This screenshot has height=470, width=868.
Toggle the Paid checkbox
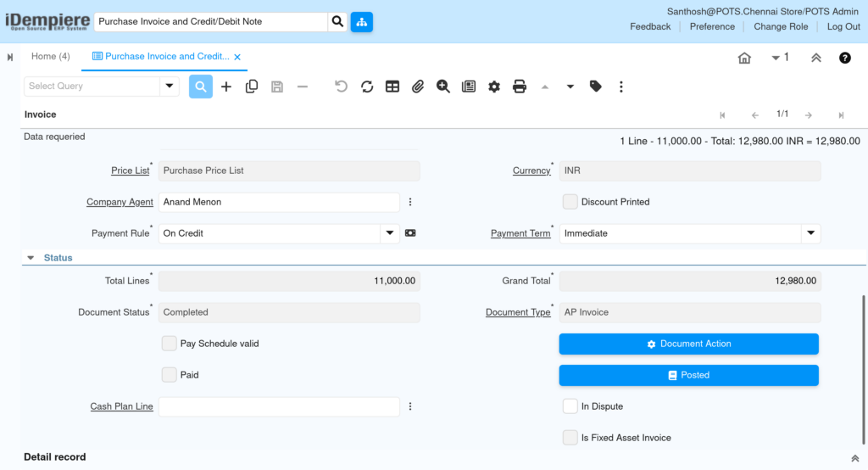pyautogui.click(x=170, y=375)
